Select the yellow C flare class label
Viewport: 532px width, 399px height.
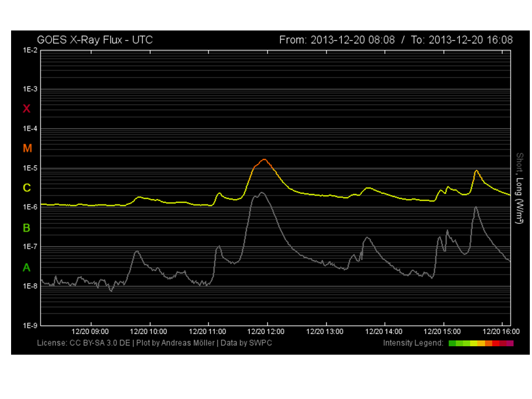pos(27,188)
